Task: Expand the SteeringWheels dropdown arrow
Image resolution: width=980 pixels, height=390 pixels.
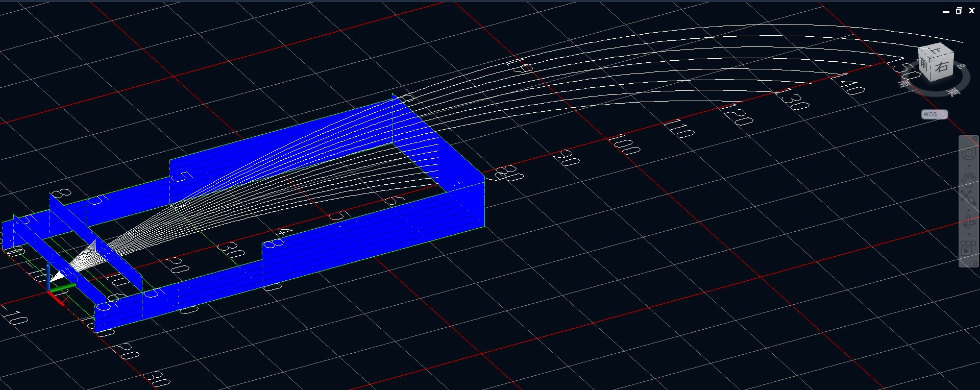Action: click(x=968, y=165)
